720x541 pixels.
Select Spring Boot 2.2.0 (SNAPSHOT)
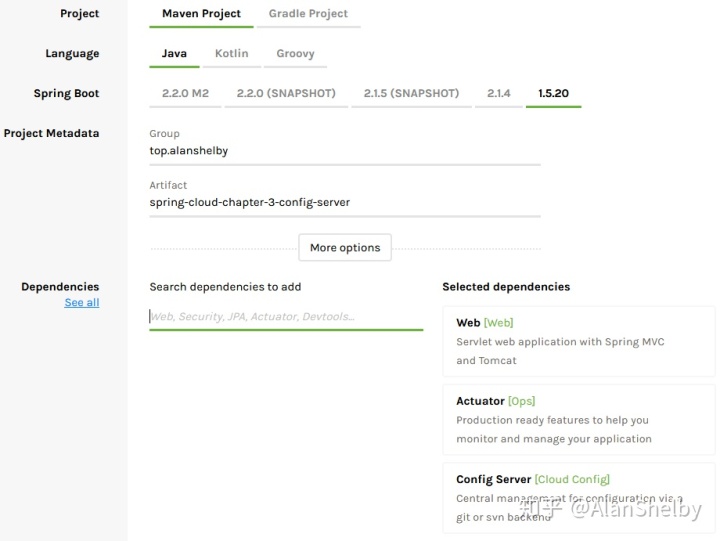click(x=286, y=93)
